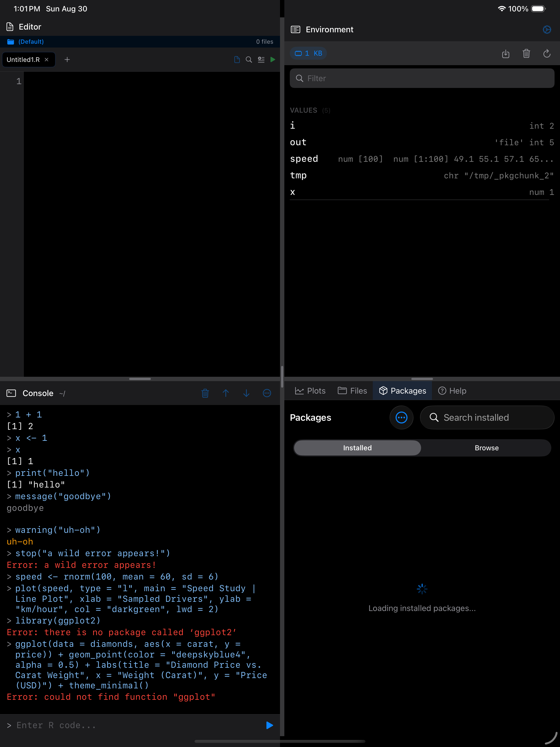Add a new editor tab with plus
The width and height of the screenshot is (560, 747).
tap(67, 60)
